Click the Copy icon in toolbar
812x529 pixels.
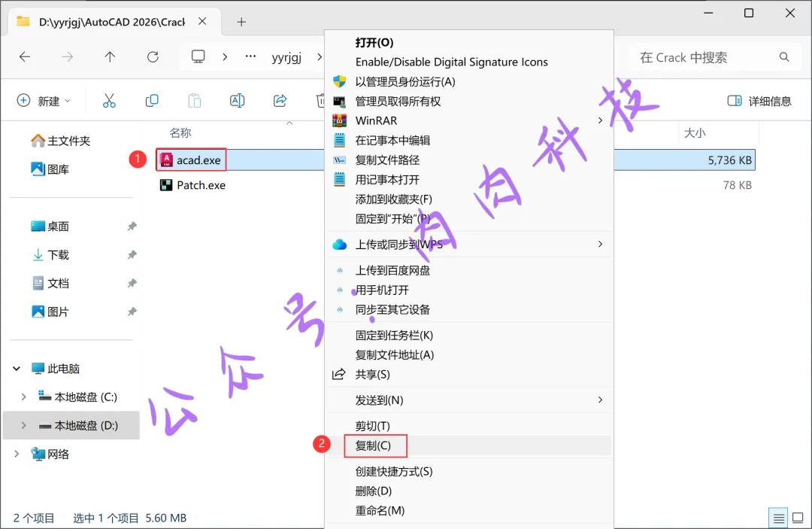tap(152, 101)
